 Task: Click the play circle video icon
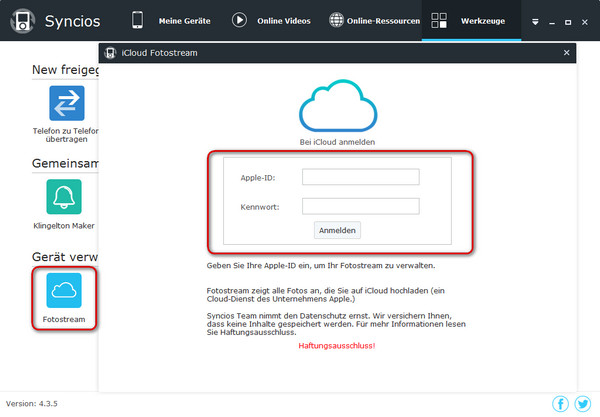[x=239, y=20]
